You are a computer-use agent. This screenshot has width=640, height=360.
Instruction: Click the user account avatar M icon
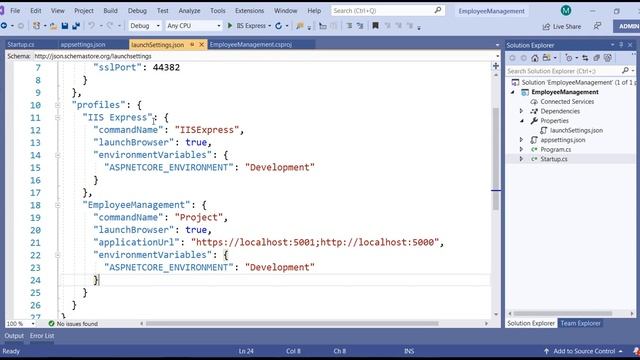point(566,11)
